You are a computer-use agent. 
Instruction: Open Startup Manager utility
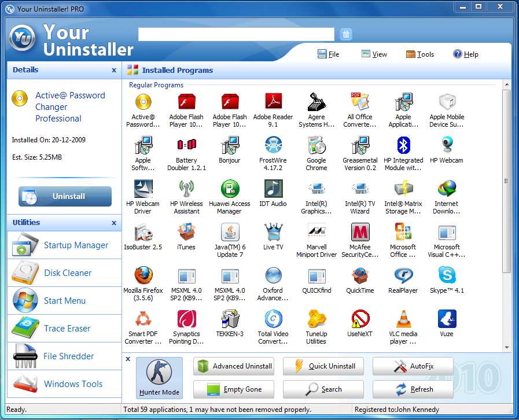pyautogui.click(x=65, y=245)
